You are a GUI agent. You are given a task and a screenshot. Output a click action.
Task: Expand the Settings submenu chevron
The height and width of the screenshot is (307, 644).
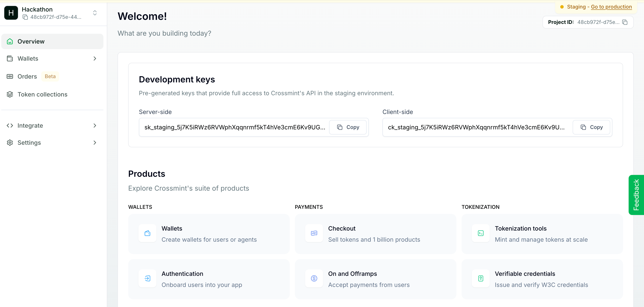click(x=95, y=143)
